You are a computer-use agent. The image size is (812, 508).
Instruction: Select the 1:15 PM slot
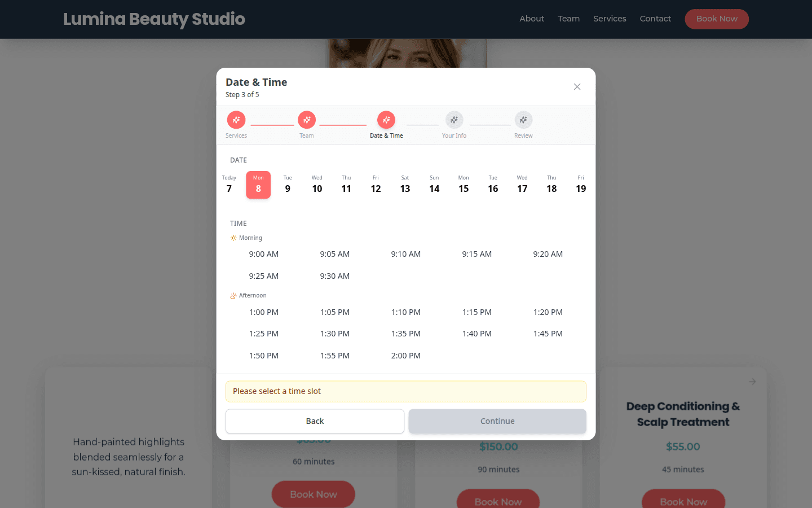(477, 312)
